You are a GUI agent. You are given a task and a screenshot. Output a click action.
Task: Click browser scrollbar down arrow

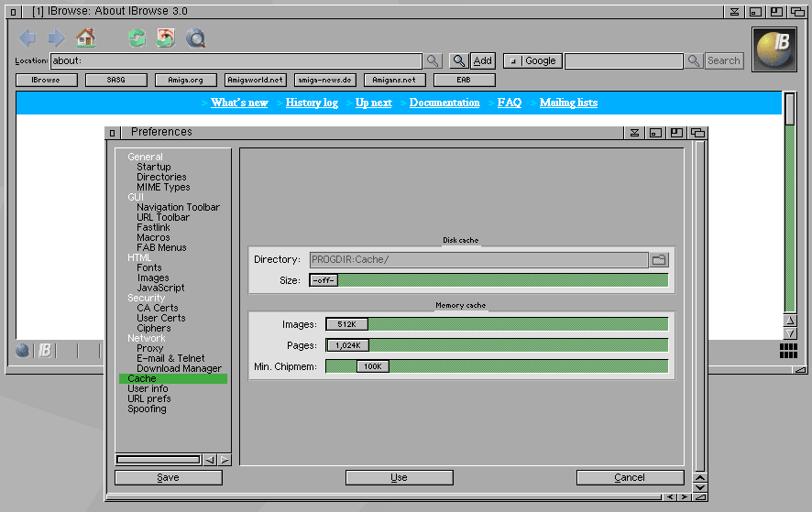(x=790, y=332)
